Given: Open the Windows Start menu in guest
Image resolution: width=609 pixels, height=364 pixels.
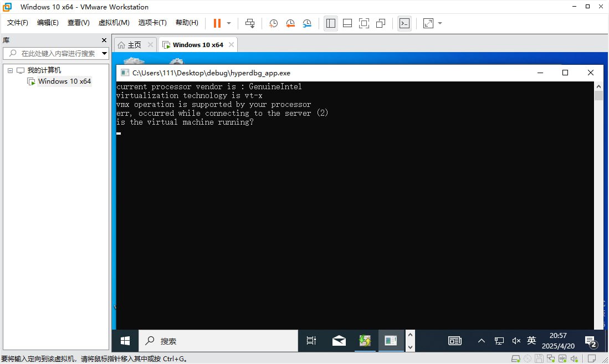Looking at the screenshot, I should click(x=125, y=341).
